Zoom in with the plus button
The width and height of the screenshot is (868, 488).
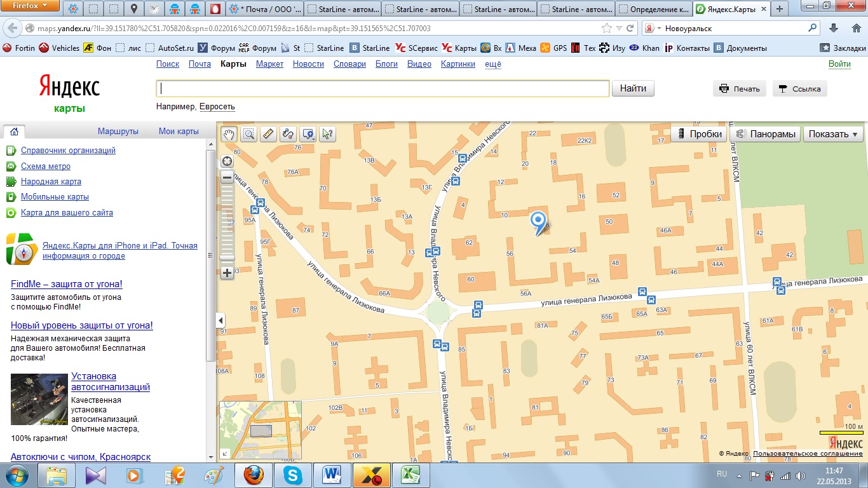(227, 273)
